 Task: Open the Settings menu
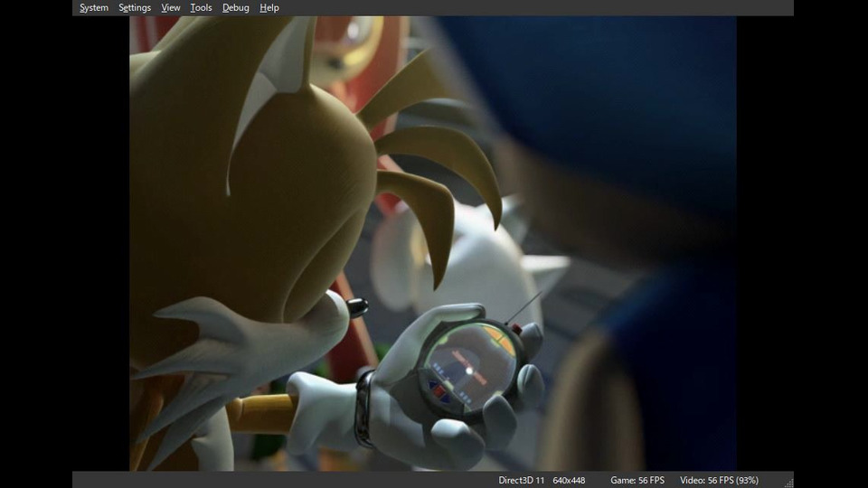pyautogui.click(x=135, y=8)
